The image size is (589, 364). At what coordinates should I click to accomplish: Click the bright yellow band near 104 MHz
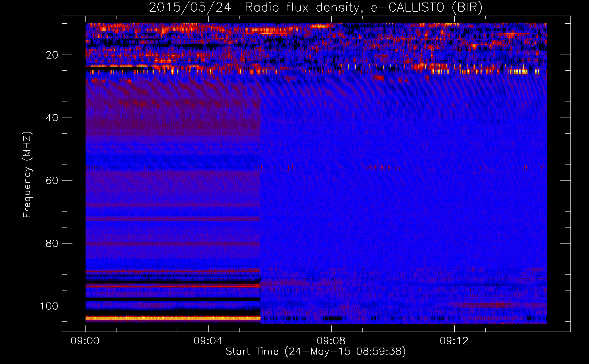tap(173, 318)
